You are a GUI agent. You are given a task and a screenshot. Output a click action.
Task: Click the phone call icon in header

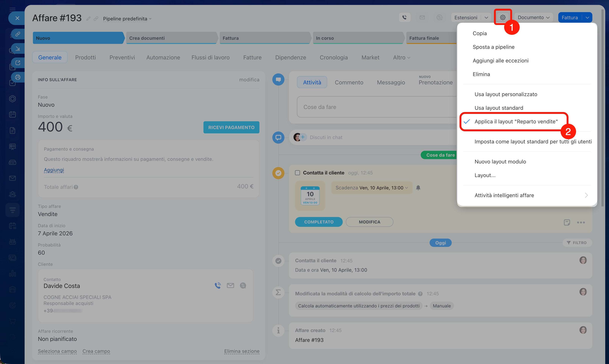click(404, 17)
